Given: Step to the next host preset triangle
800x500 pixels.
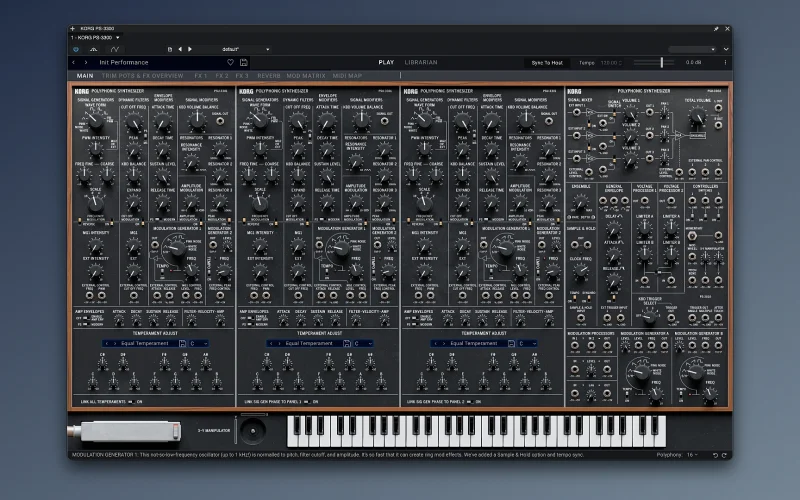Looking at the screenshot, I should pos(190,49).
